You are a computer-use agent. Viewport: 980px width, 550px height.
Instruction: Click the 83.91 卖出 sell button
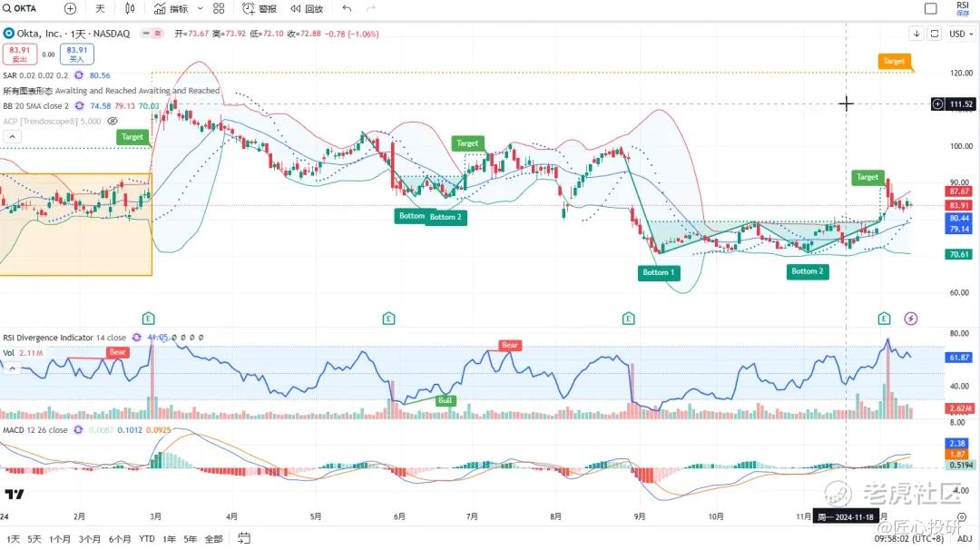[x=19, y=54]
